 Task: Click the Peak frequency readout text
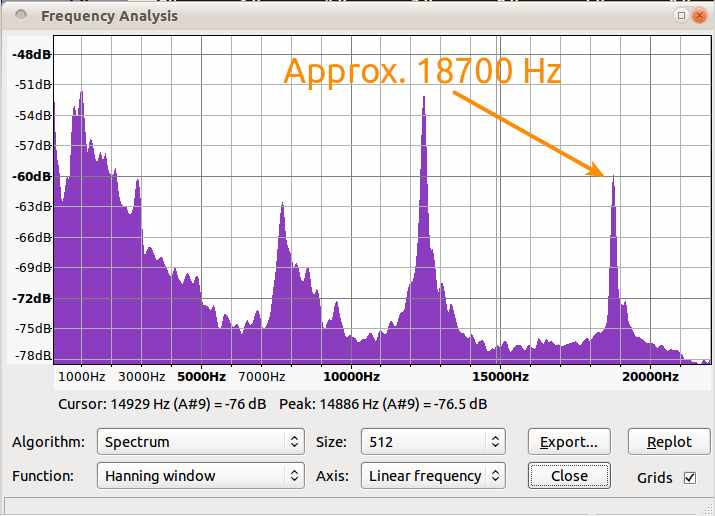[383, 404]
